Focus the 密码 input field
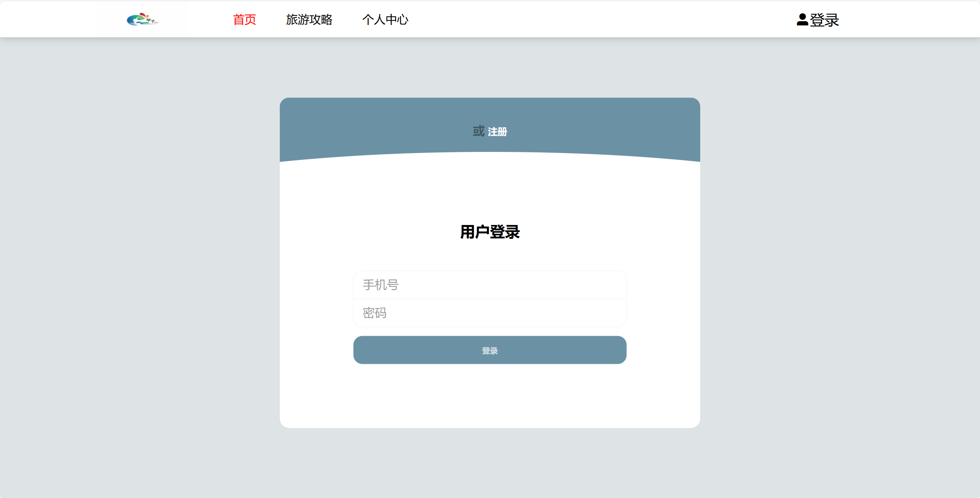 pos(490,313)
